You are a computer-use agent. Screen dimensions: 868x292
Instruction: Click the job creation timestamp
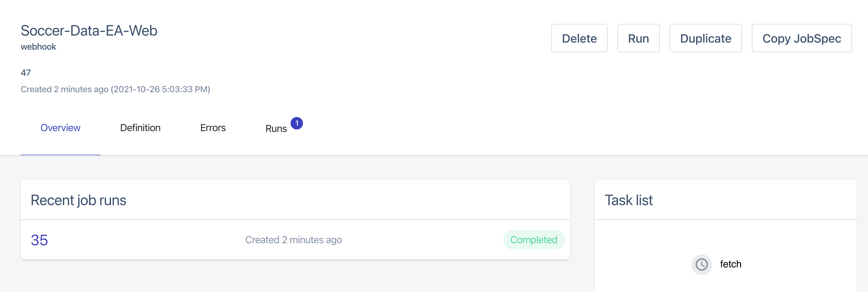coord(116,89)
